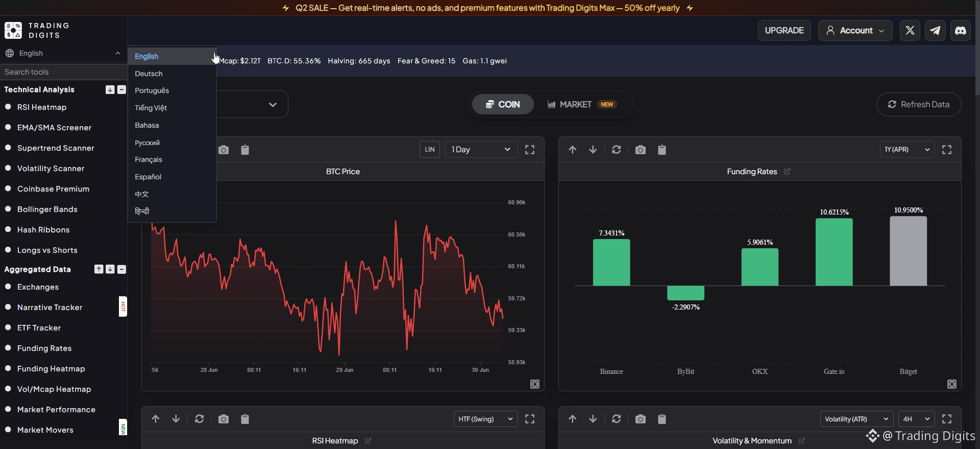Choose Español in the language menu
The image size is (980, 449).
[148, 177]
